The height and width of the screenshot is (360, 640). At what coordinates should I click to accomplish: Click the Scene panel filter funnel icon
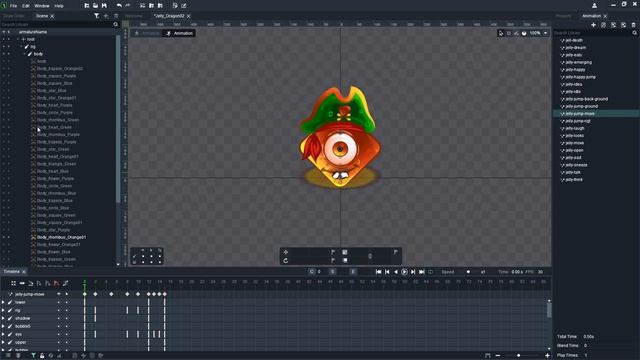(97, 16)
